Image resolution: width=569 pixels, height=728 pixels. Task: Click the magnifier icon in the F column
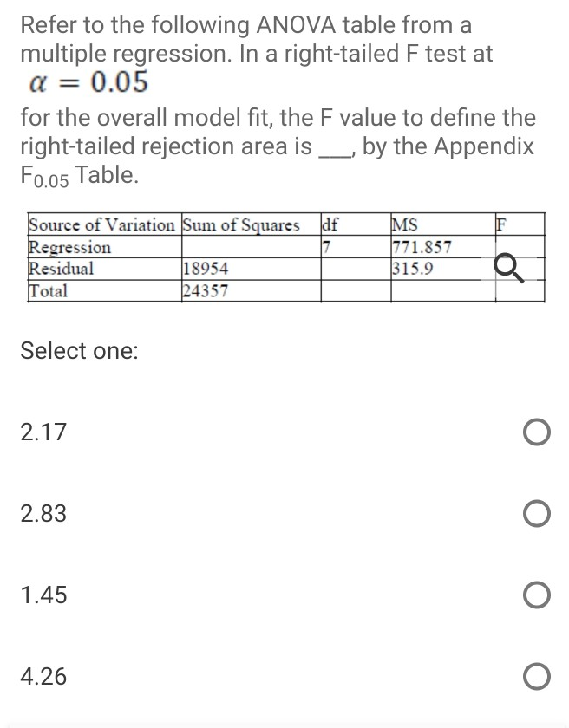pyautogui.click(x=505, y=267)
